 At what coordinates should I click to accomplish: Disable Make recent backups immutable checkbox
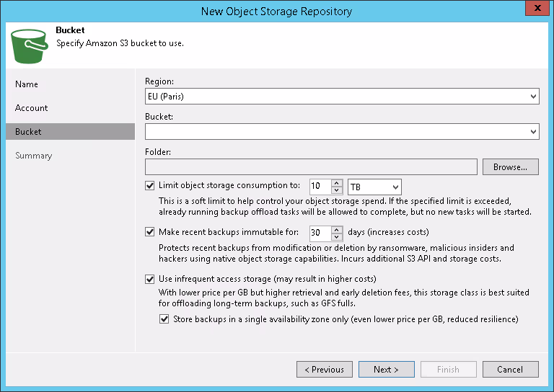(150, 232)
